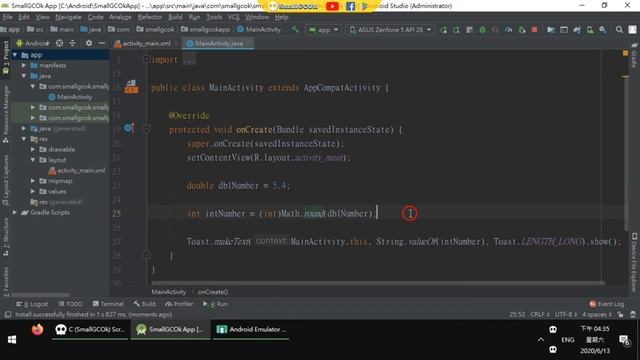The image size is (640, 360).
Task: Toggle the Terminal tool window
Action: [108, 304]
